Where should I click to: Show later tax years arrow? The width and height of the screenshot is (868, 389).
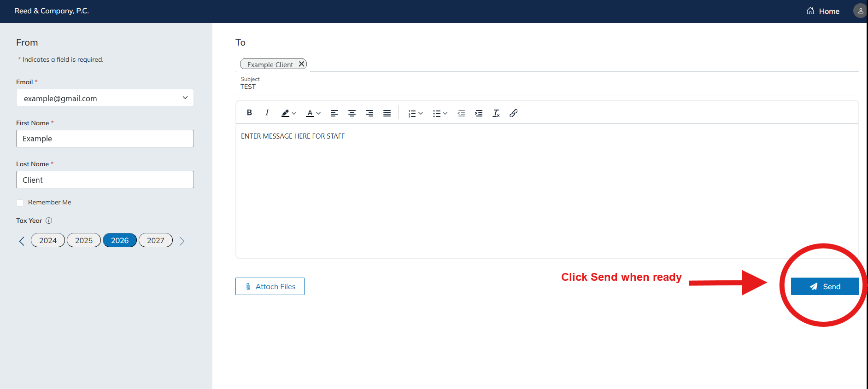click(x=182, y=241)
